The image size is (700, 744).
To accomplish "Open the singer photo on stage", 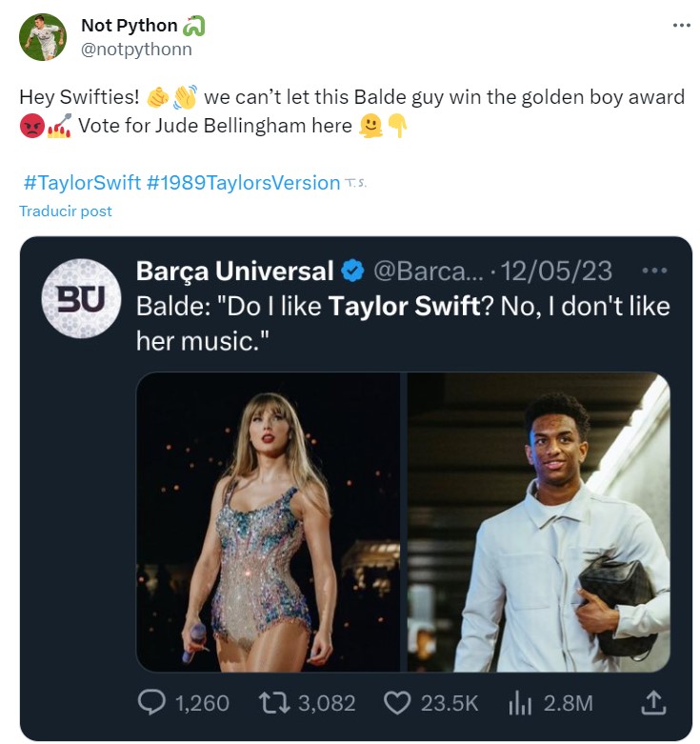I will tap(270, 522).
